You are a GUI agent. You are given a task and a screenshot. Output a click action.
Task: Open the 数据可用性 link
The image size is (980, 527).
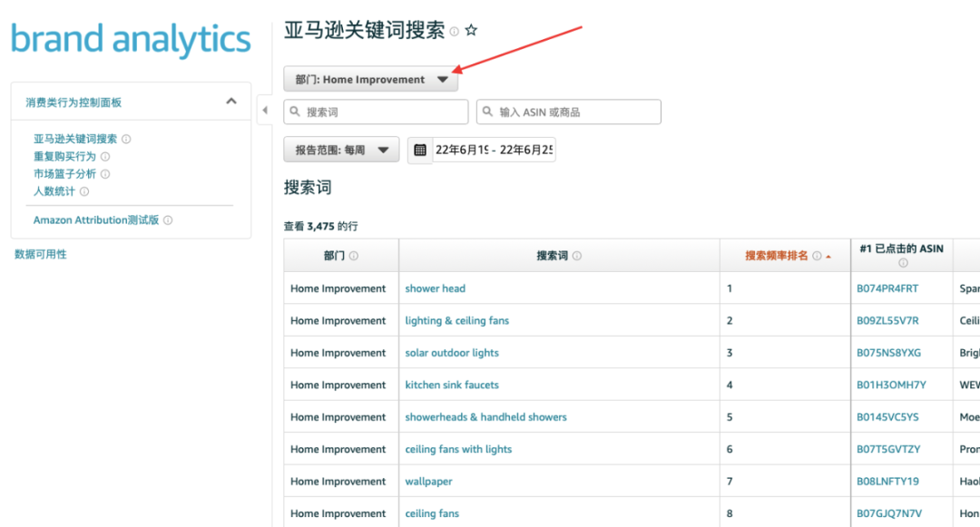(41, 254)
